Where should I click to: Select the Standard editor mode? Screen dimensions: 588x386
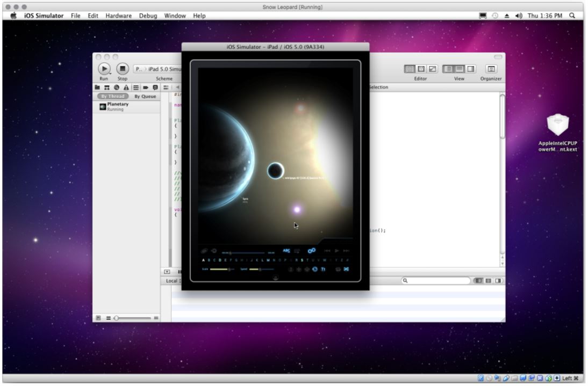click(x=410, y=69)
